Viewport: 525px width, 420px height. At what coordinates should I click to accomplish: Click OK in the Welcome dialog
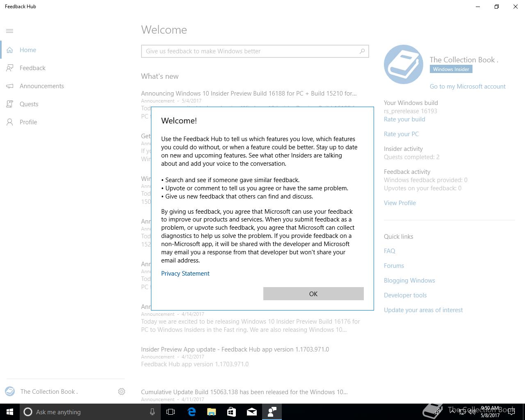click(x=313, y=294)
